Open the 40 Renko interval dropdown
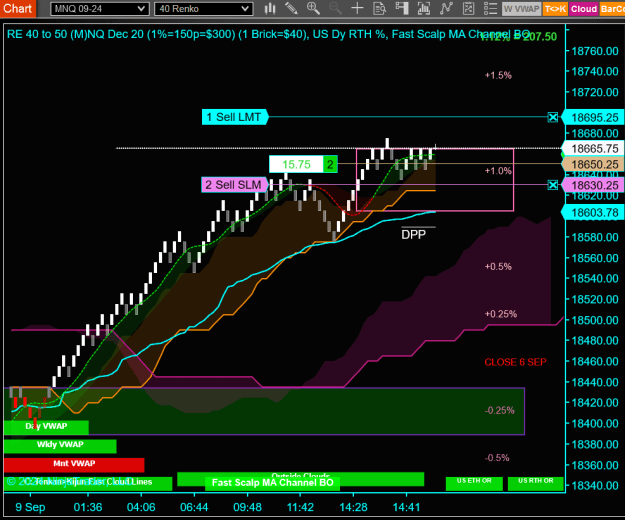This screenshot has width=625, height=520. 203,9
